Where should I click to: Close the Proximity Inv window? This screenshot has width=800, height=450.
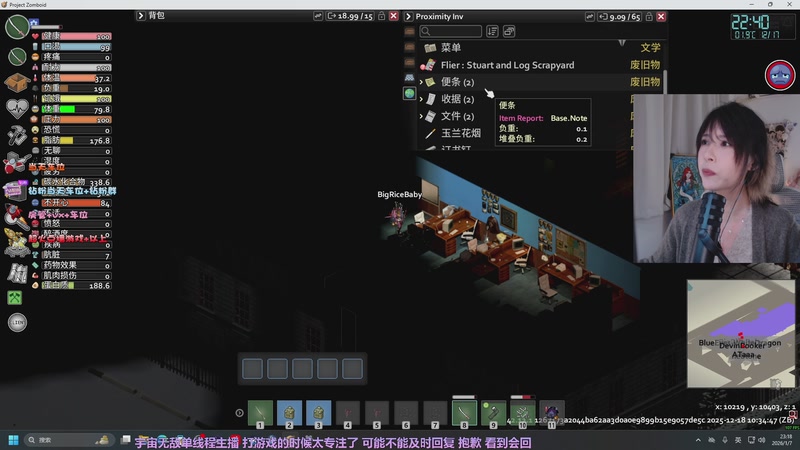(x=661, y=17)
